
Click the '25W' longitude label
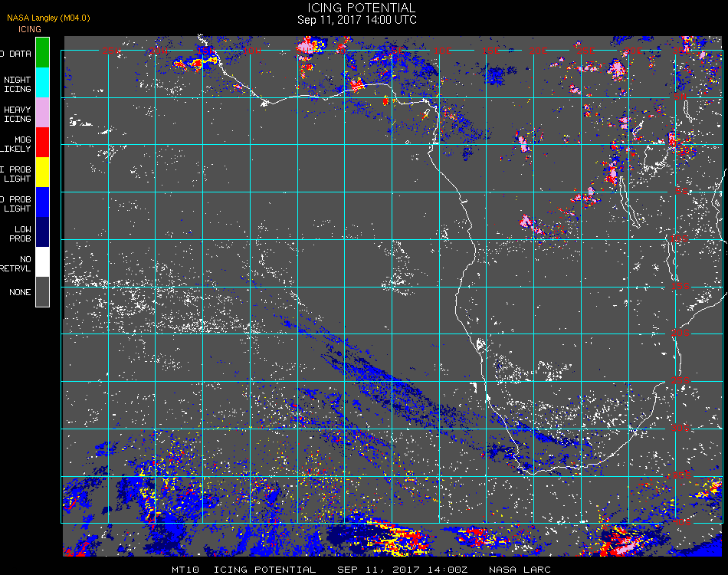111,51
